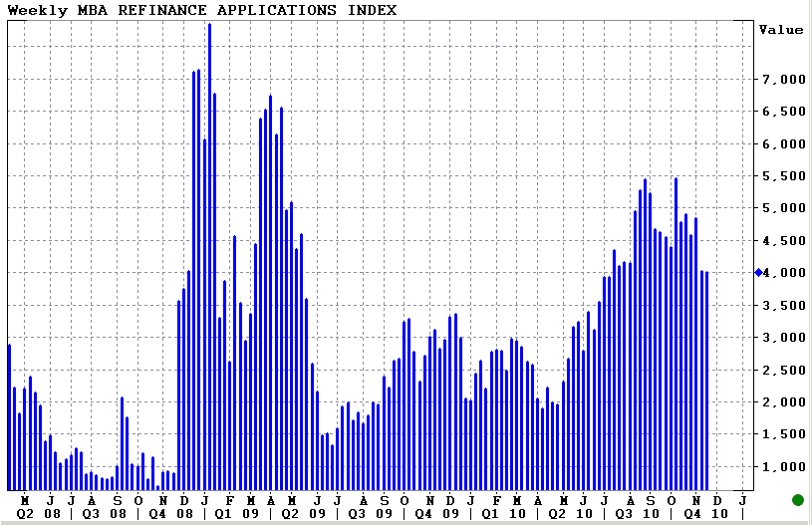
Task: Click the green circle indicator below the chart
Action: pyautogui.click(x=797, y=499)
